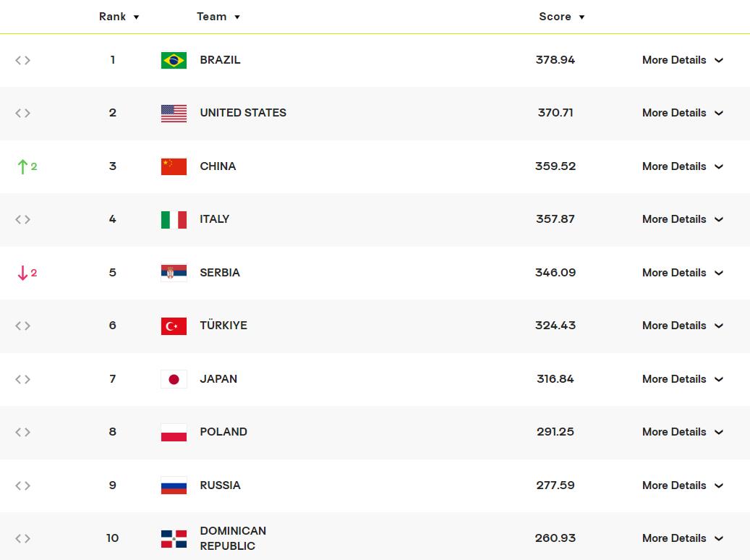Click the Brazil flag icon
Screen dimensions: 750x560
click(x=174, y=60)
